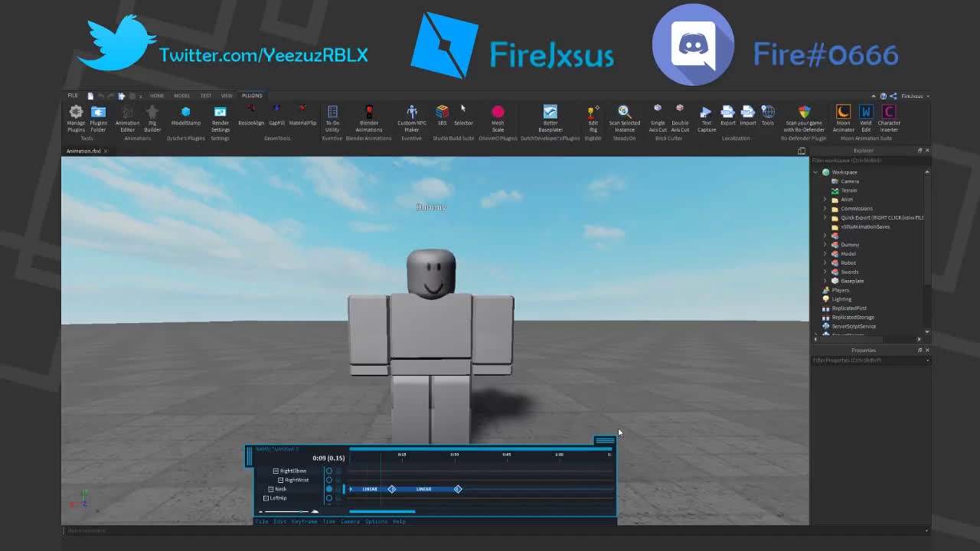
Task: Select the Single Axis Cut tool
Action: pyautogui.click(x=658, y=119)
